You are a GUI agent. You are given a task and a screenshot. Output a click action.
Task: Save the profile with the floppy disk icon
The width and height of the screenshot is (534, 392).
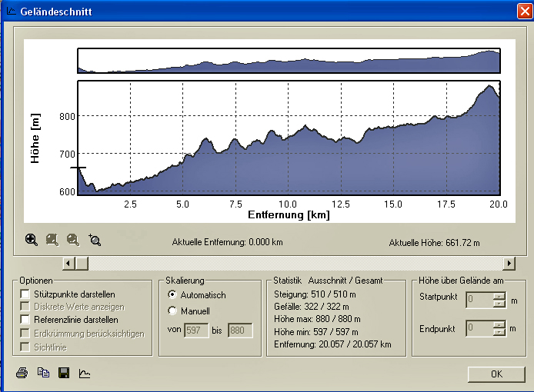64,374
